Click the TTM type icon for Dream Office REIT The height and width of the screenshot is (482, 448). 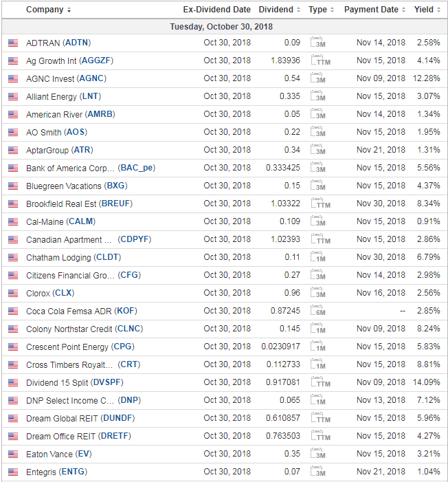point(320,435)
